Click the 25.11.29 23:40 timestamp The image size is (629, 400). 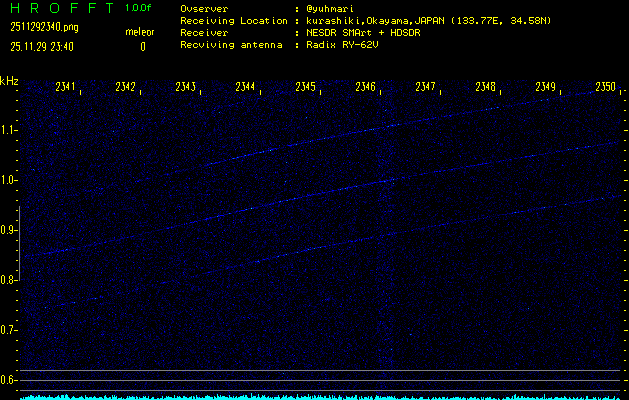tap(45, 45)
